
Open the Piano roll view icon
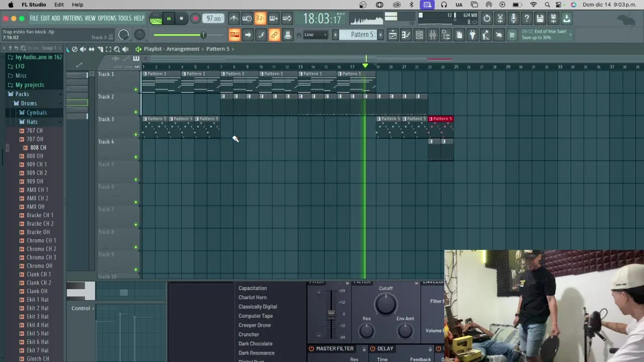coord(406,35)
